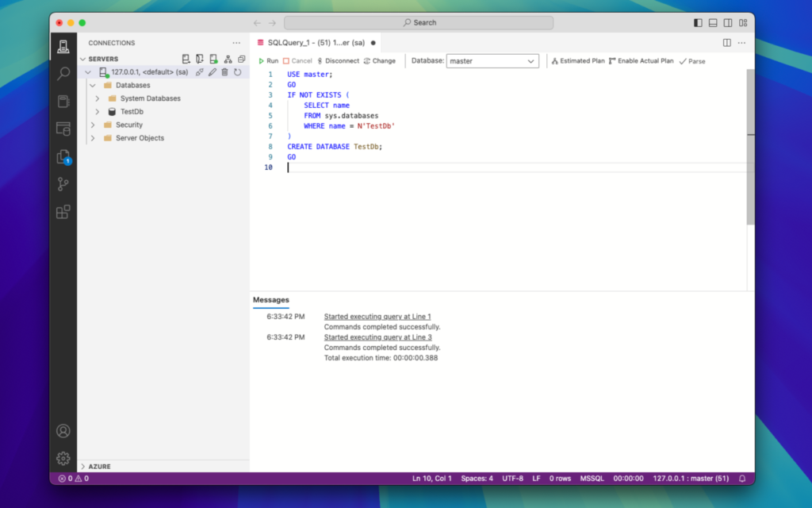Image resolution: width=812 pixels, height=508 pixels.
Task: Select the SQLQuery_1 editor tab
Action: tap(316, 43)
